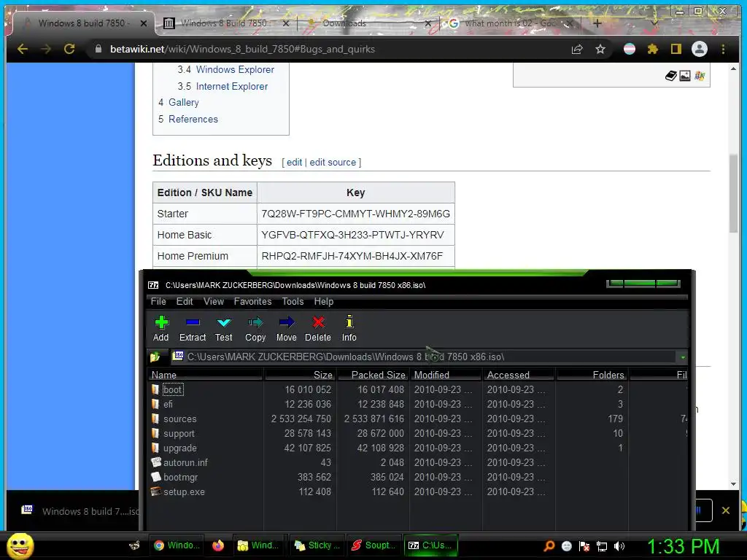Click the yellow Info icon in 7-Zip
Viewport: 747px width, 560px height.
point(349,322)
